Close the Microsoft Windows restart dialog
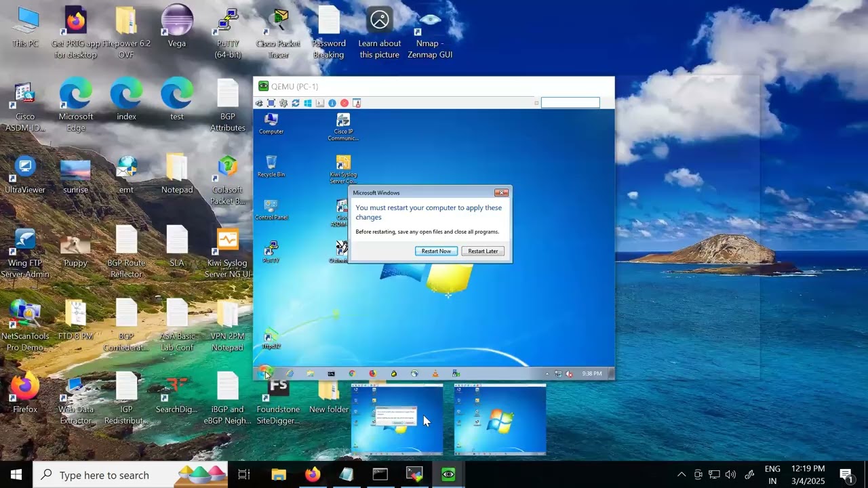This screenshot has height=488, width=868. coord(501,192)
